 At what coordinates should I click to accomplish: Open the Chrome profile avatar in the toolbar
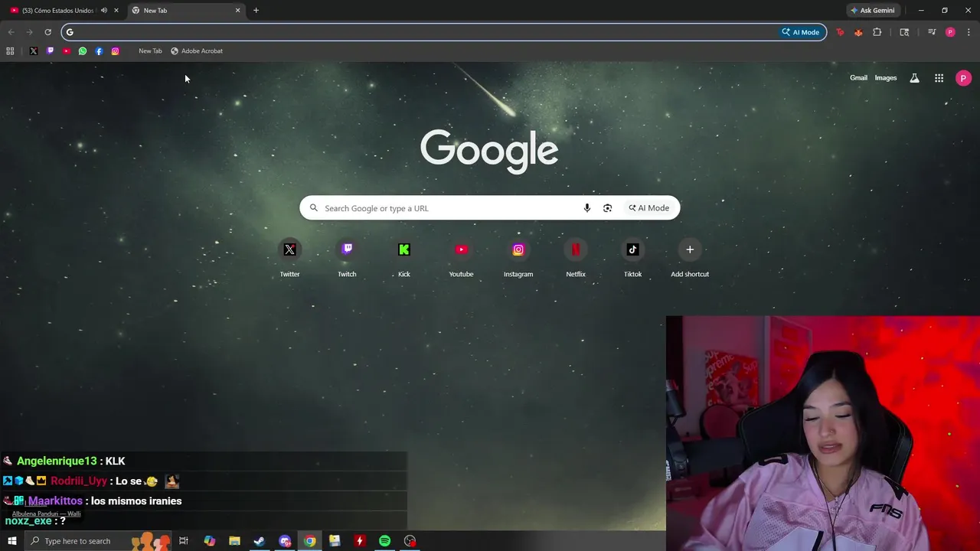[950, 32]
